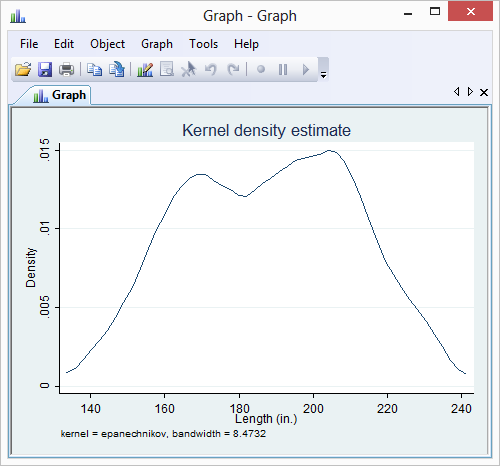Click the Redo arrow icon
The image size is (500, 466).
[x=233, y=69]
